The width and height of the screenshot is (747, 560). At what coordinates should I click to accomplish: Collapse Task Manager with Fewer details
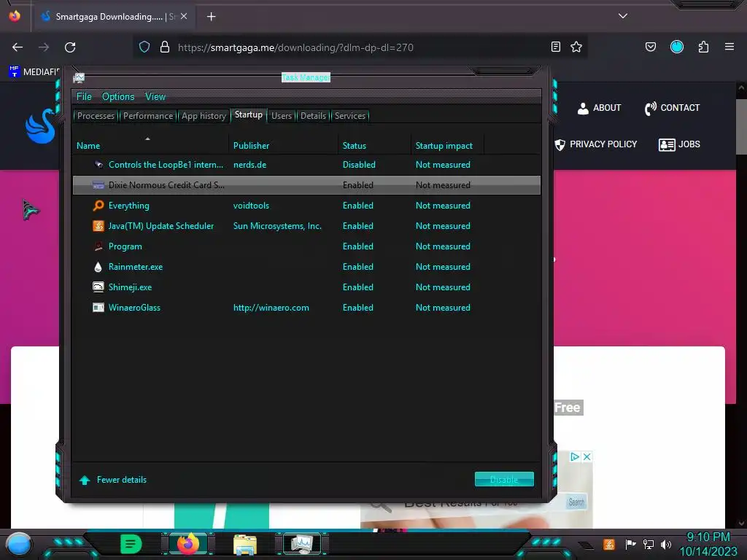tap(113, 480)
